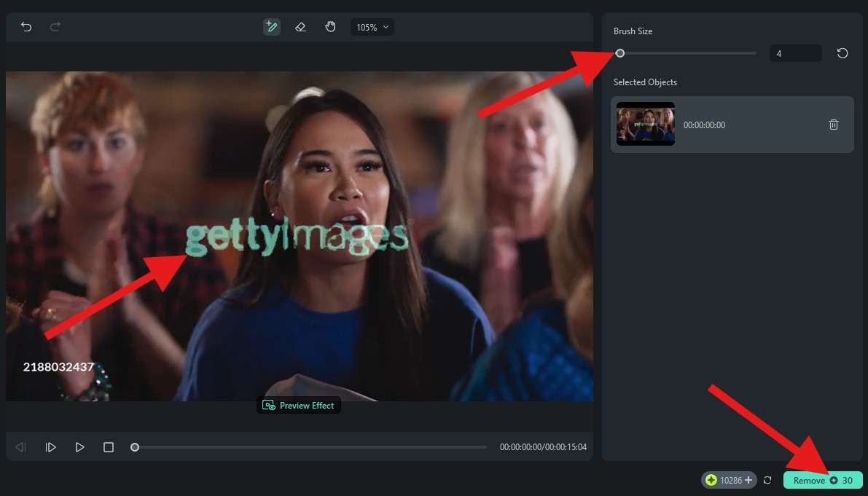Image resolution: width=868 pixels, height=496 pixels.
Task: Open the 10286 credits add button
Action: 748,480
